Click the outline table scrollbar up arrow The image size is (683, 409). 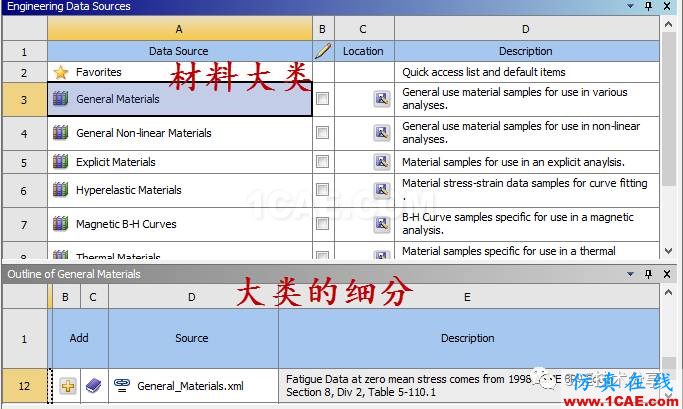pos(669,292)
